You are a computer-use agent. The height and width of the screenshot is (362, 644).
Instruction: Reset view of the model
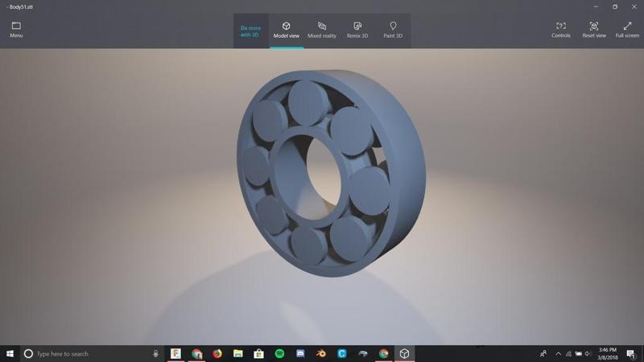[594, 31]
